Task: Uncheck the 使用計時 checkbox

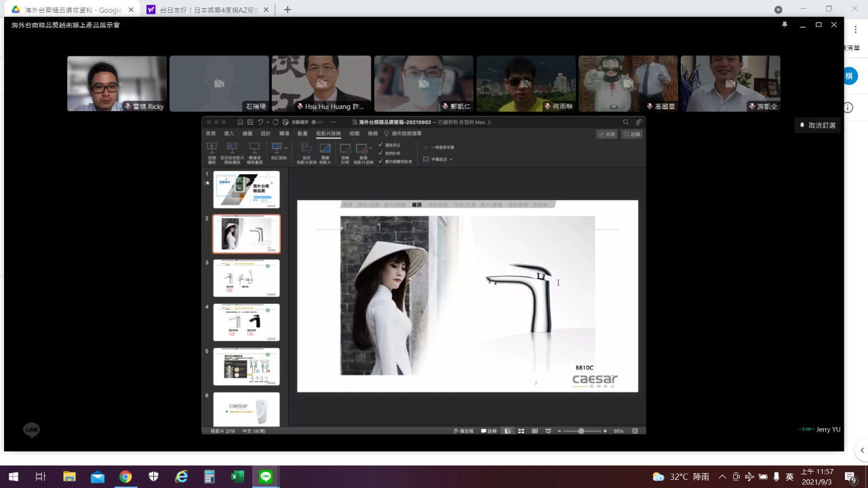Action: click(380, 153)
